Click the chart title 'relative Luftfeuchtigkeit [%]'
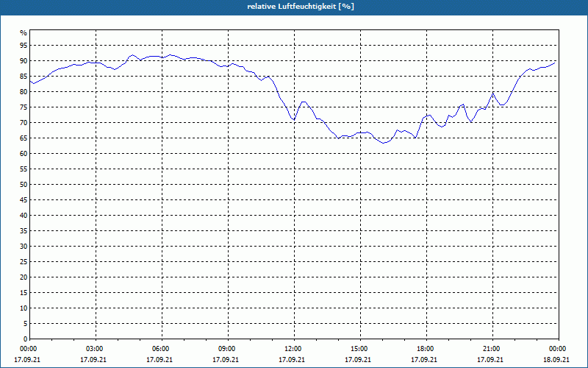 (301, 7)
